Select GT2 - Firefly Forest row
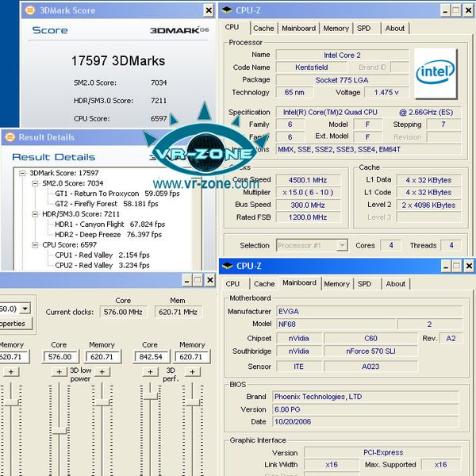This screenshot has height=476, width=476. tap(106, 204)
